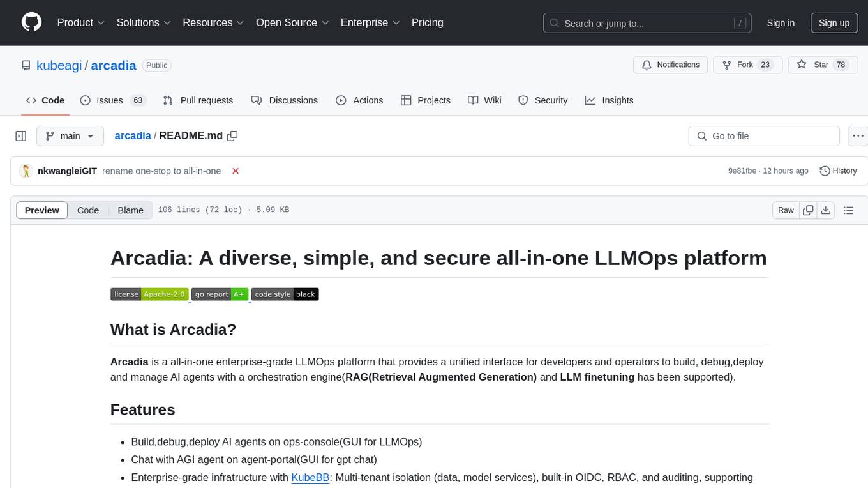The image size is (868, 488).
Task: Expand the Product menu
Action: coord(81,22)
